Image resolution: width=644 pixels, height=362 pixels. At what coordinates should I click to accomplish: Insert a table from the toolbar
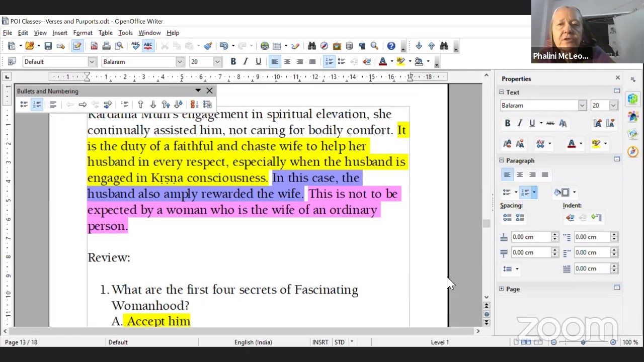coord(277,46)
